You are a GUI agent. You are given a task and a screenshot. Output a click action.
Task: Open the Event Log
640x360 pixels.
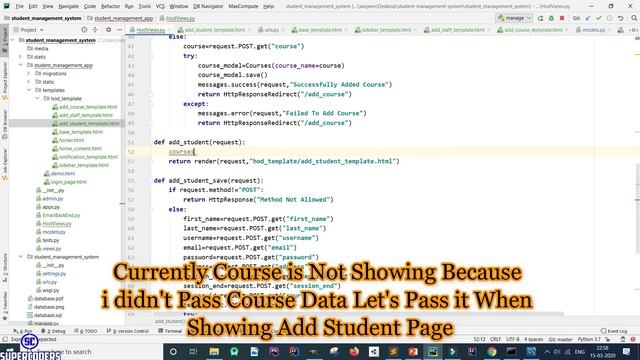point(614,331)
